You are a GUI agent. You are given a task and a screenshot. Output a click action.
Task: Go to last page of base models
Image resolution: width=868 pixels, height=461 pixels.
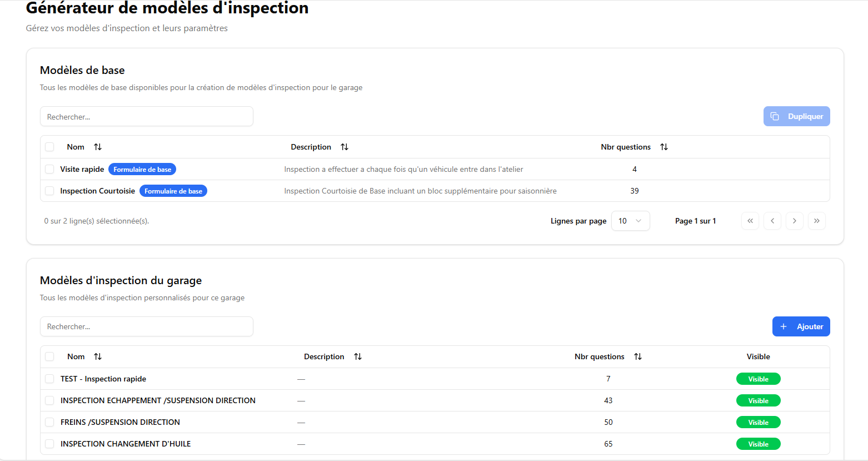[816, 221]
